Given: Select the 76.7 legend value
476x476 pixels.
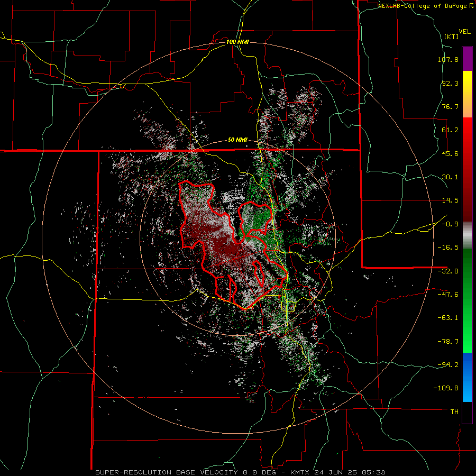Looking at the screenshot, I should (450, 106).
